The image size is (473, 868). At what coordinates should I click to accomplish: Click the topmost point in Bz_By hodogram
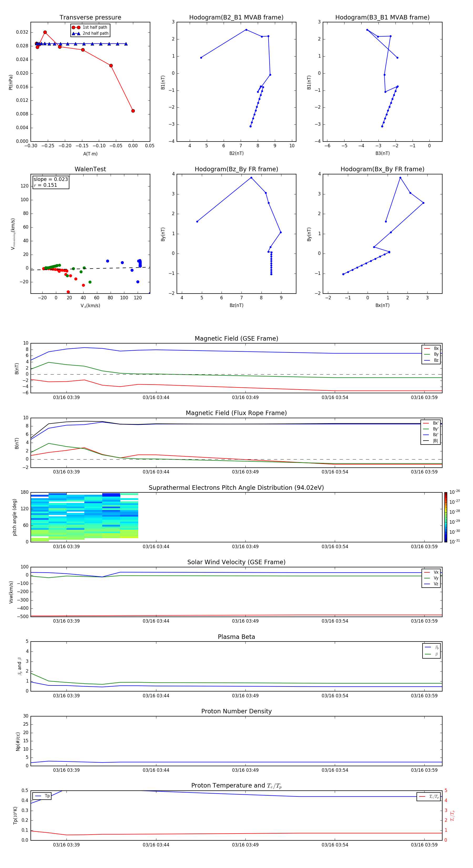(251, 178)
